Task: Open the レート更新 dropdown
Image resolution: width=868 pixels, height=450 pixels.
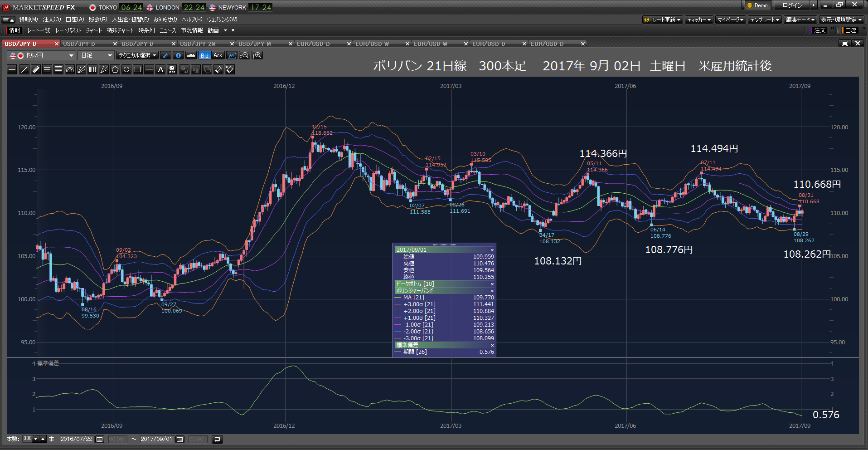Action: click(x=662, y=20)
